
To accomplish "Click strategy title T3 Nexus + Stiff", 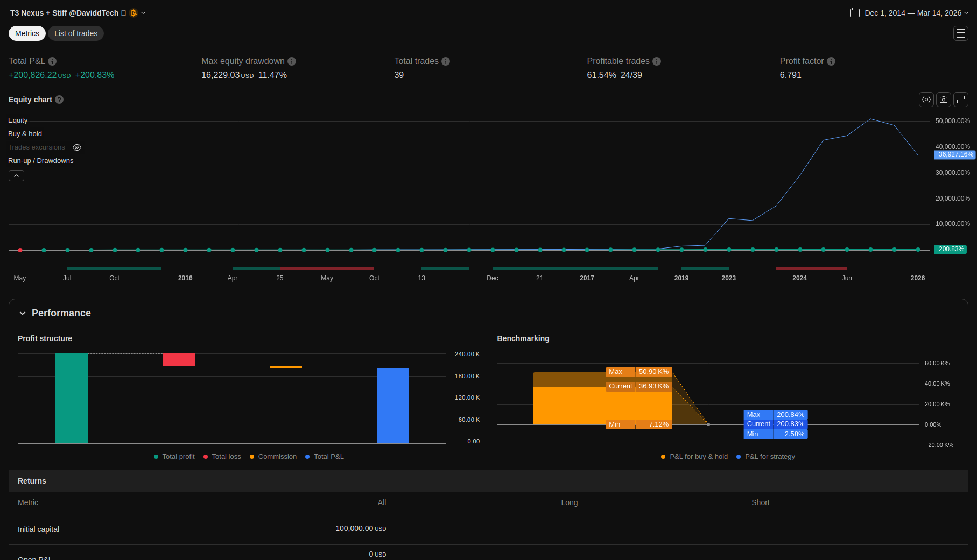I will [64, 13].
